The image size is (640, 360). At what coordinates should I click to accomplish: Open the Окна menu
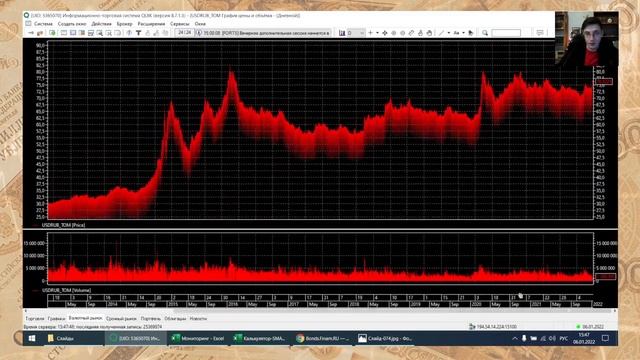tap(200, 24)
